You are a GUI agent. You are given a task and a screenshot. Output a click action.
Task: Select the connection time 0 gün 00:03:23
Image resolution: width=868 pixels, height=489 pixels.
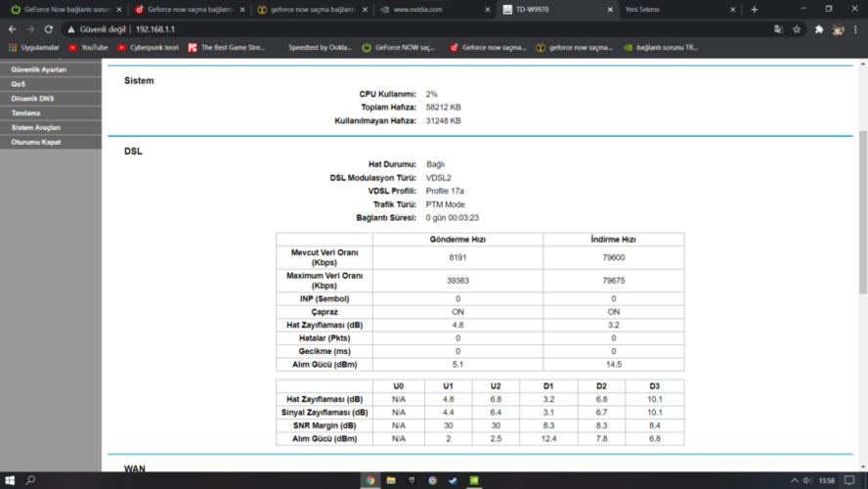(x=453, y=218)
